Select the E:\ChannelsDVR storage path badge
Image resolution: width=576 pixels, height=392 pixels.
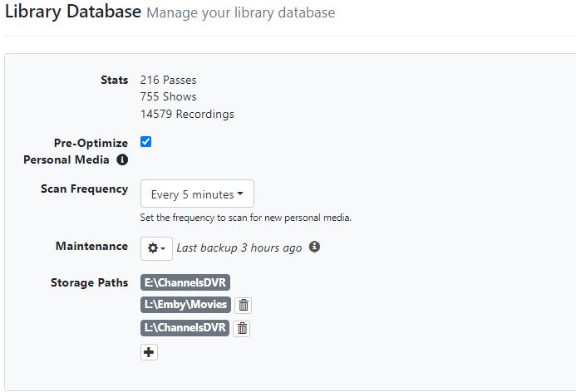[x=185, y=282]
